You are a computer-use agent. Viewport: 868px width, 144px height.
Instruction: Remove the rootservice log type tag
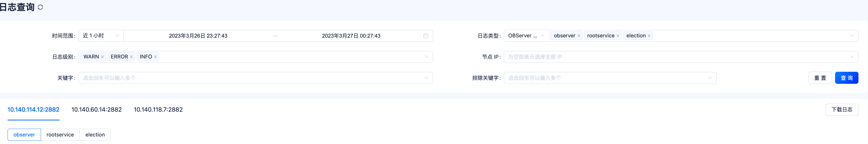(618, 36)
